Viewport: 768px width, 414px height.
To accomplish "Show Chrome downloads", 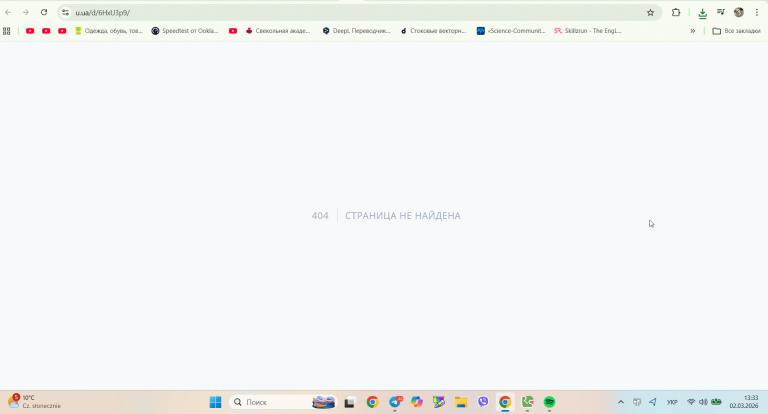I will [702, 13].
